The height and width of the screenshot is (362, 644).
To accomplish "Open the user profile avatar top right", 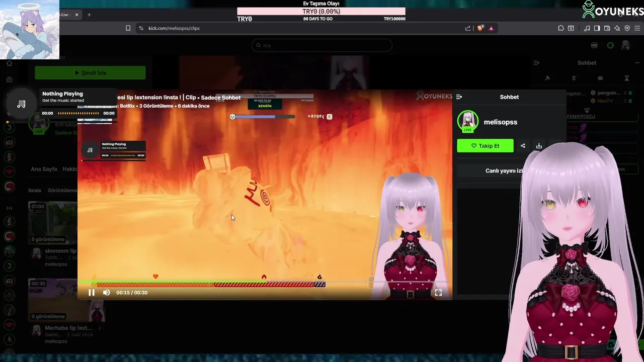I will [x=625, y=45].
